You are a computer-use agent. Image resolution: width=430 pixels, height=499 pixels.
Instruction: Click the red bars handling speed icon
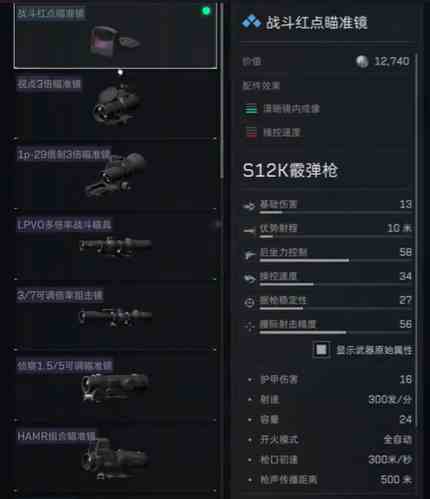[x=251, y=132]
